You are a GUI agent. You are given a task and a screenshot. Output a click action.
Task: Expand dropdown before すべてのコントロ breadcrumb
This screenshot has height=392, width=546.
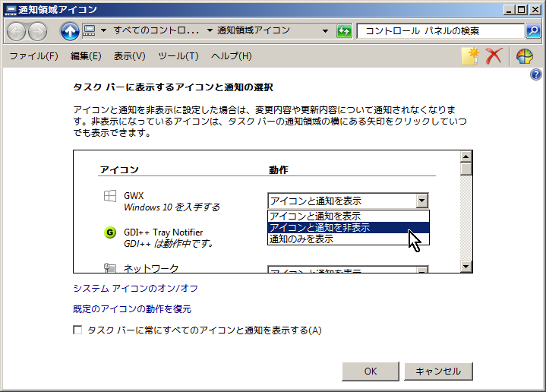click(x=103, y=30)
